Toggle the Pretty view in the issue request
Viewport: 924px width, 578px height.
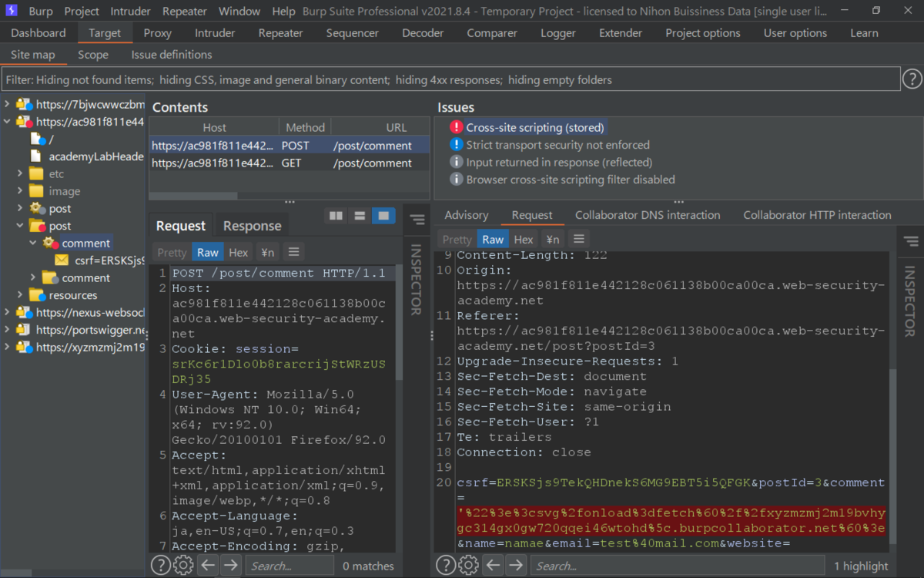(457, 239)
